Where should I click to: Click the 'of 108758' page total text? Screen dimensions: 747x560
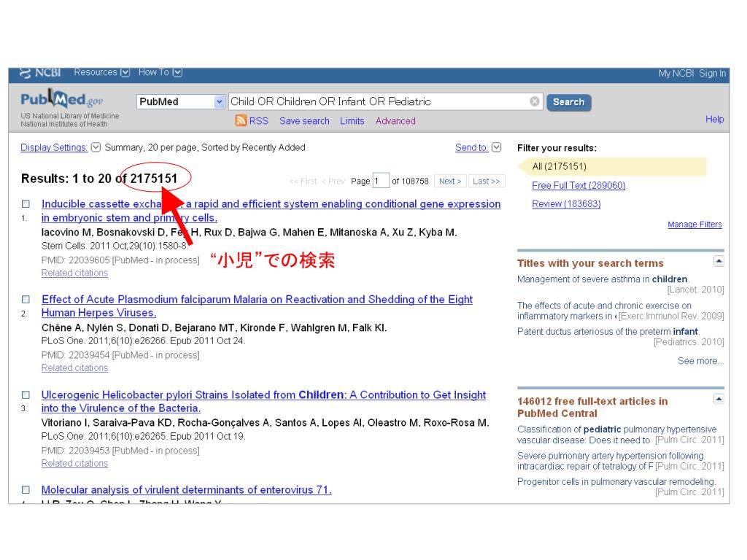410,181
